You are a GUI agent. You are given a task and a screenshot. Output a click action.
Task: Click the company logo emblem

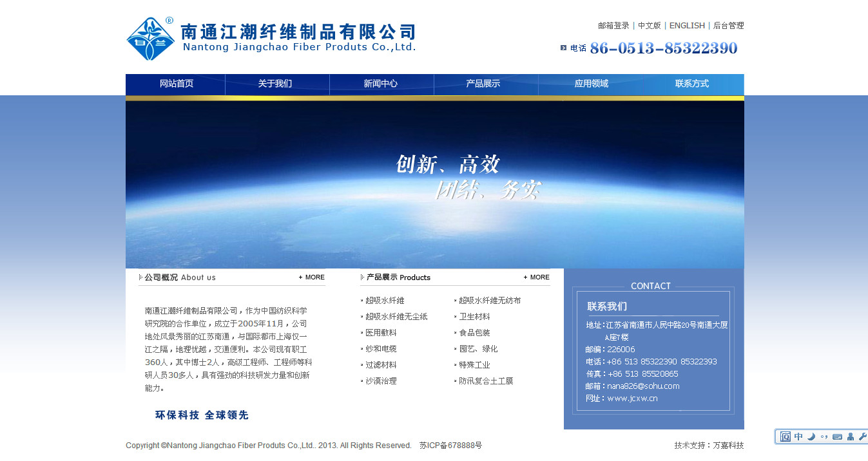pyautogui.click(x=150, y=39)
